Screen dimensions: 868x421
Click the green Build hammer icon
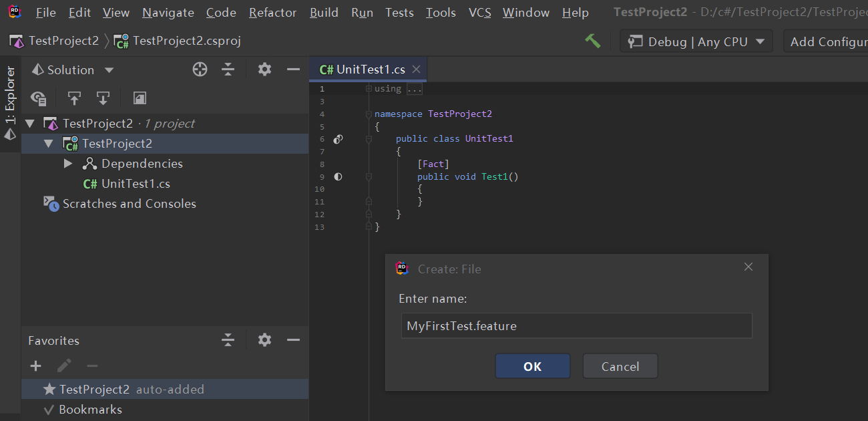[x=592, y=41]
